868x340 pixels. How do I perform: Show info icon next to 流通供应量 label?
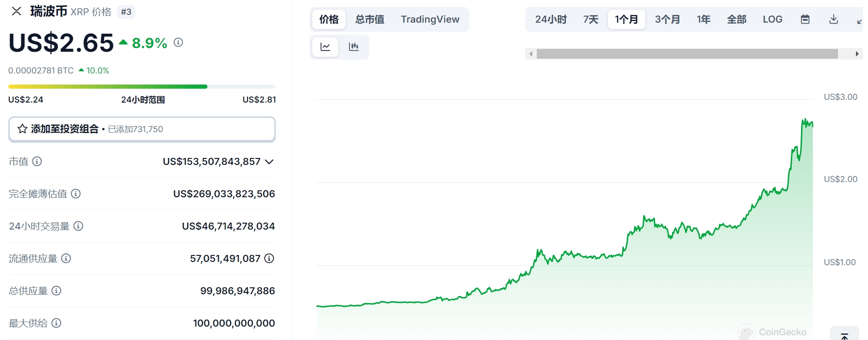coord(66,258)
